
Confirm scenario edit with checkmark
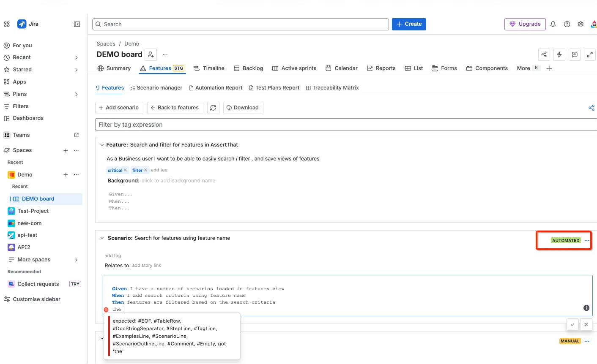(x=572, y=325)
